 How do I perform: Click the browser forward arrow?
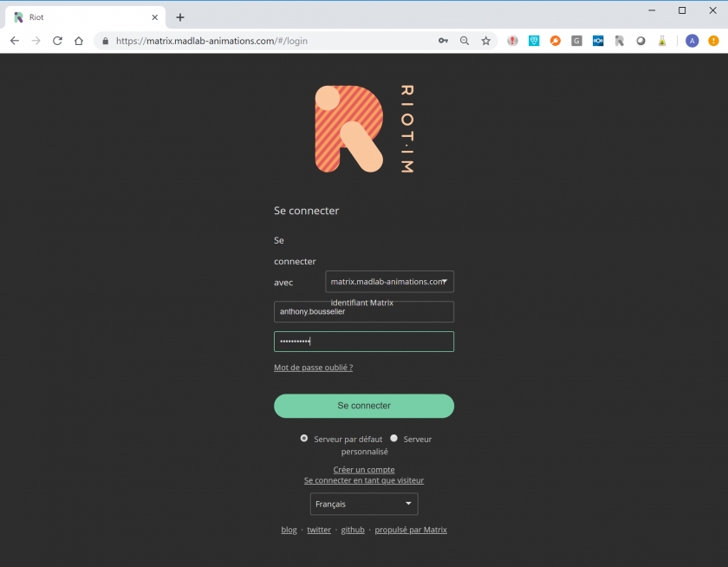[x=36, y=41]
